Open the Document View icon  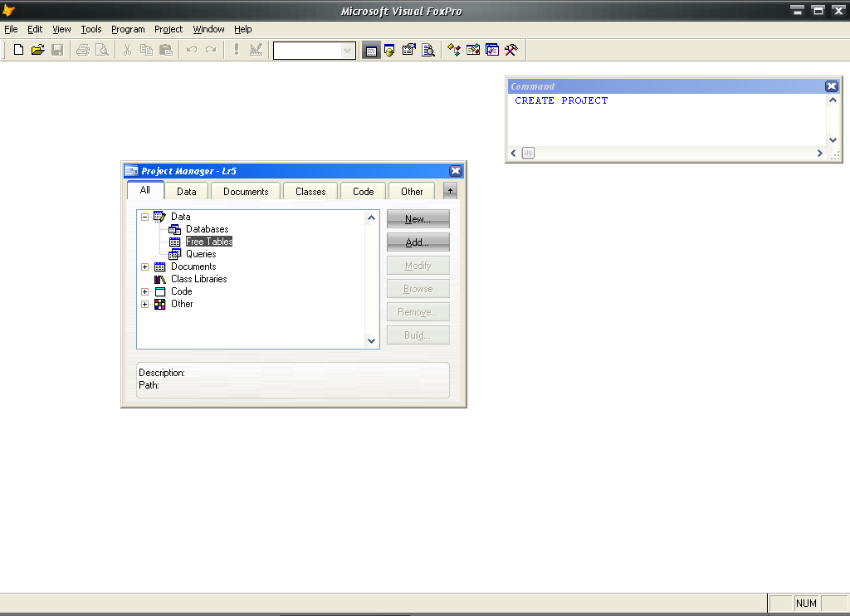[428, 50]
